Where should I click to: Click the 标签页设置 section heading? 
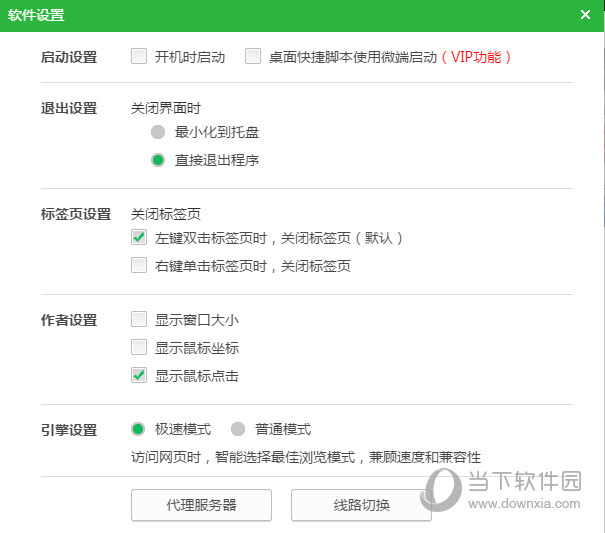click(x=76, y=214)
